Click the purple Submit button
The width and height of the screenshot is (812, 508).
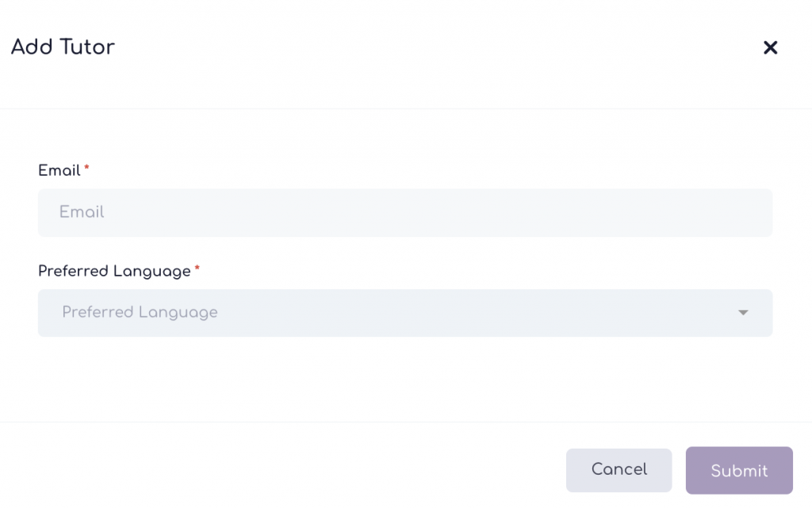click(739, 471)
